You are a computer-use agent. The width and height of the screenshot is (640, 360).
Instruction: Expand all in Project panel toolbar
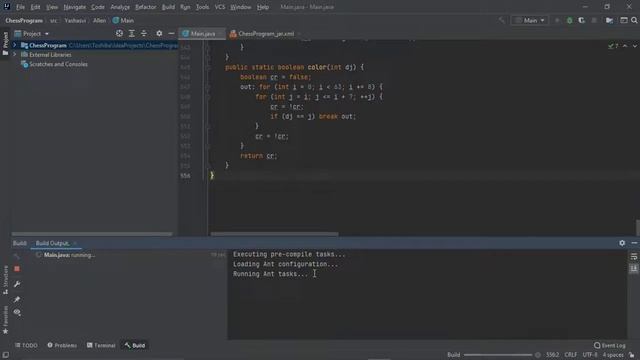131,33
